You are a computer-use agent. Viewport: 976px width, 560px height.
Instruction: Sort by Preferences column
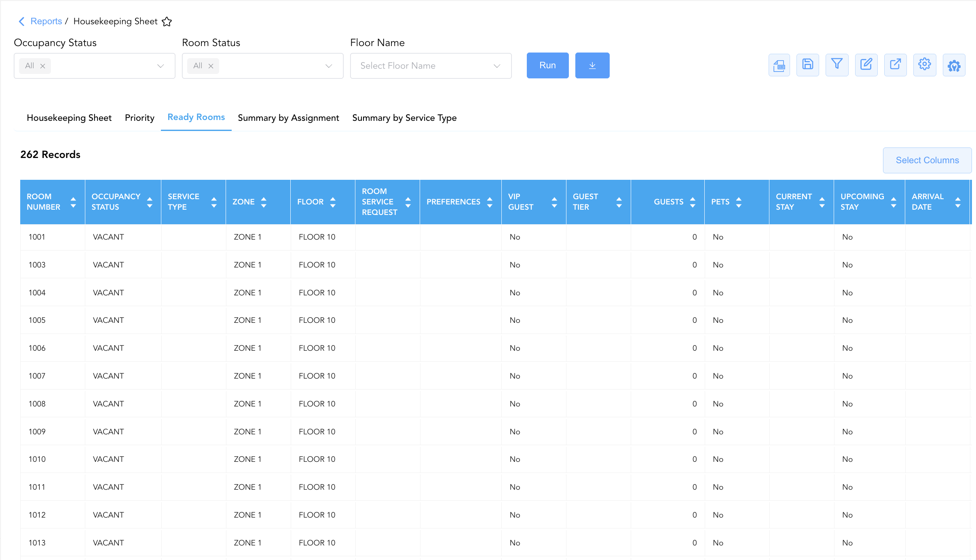click(x=490, y=202)
